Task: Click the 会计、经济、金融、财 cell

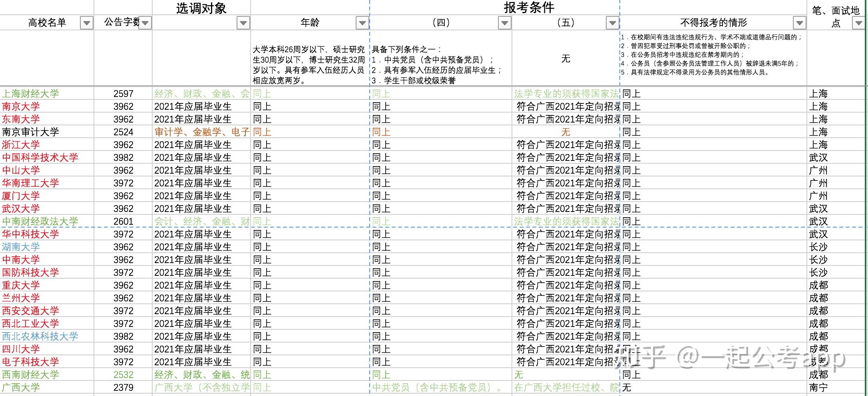Action: [201, 222]
